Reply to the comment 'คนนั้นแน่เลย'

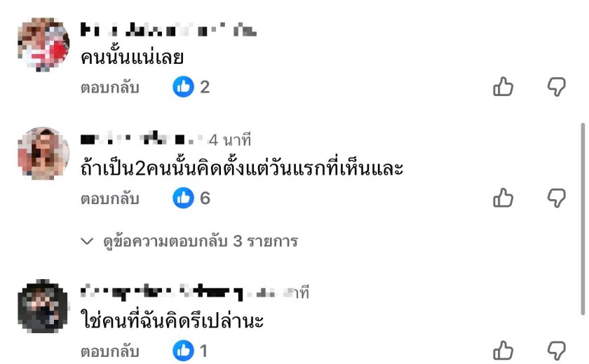point(109,87)
